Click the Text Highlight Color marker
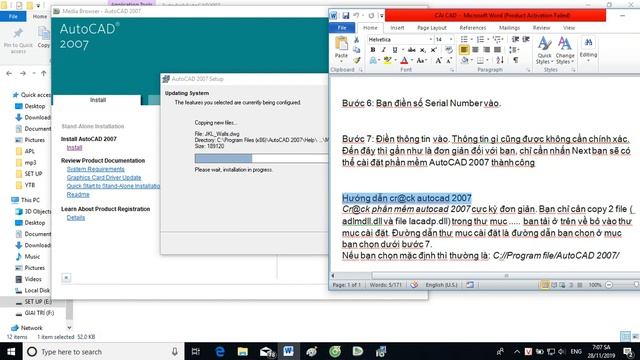Screen dimensions: 640x360 [x=387, y=60]
